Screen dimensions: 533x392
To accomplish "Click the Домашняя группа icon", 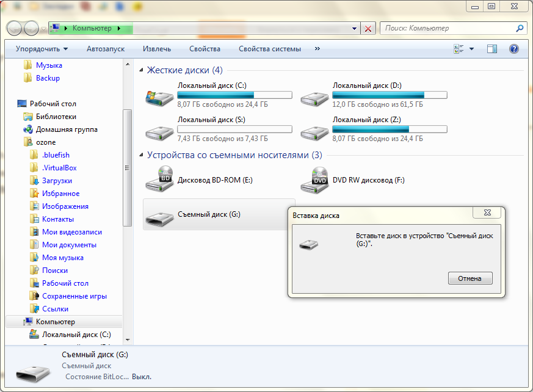I will coord(28,129).
